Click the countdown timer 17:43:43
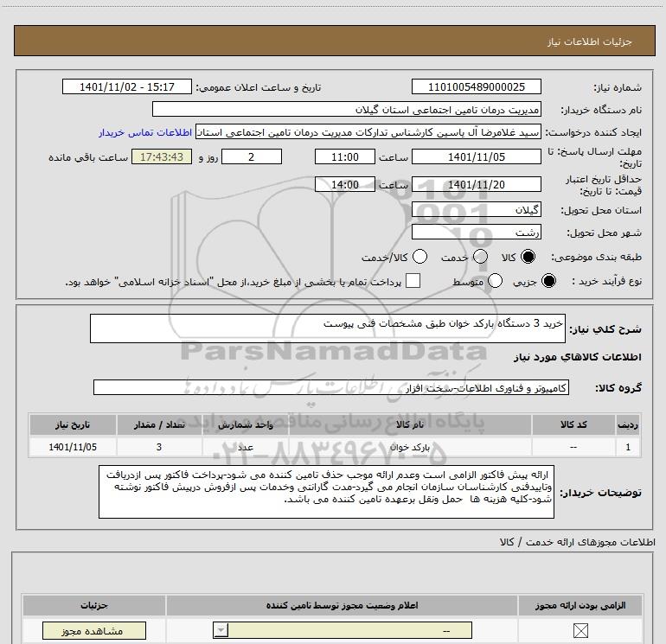Screen dimensions: 666x644 coord(162,156)
